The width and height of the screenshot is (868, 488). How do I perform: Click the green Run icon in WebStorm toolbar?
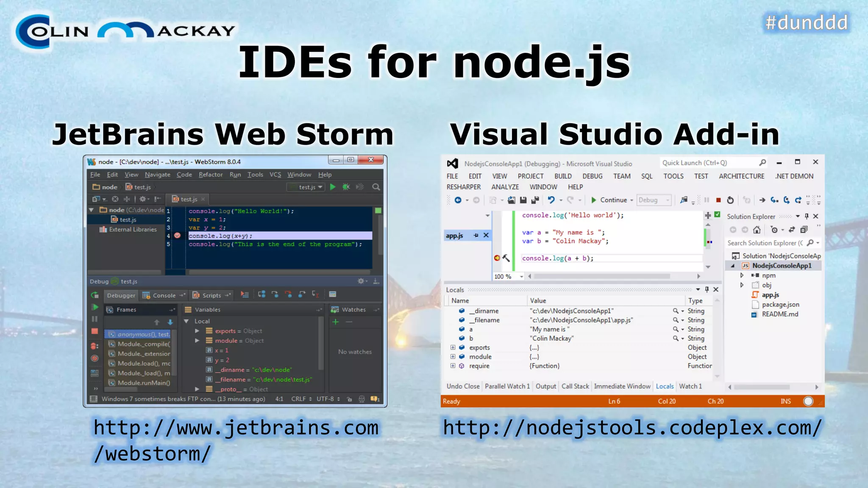333,187
